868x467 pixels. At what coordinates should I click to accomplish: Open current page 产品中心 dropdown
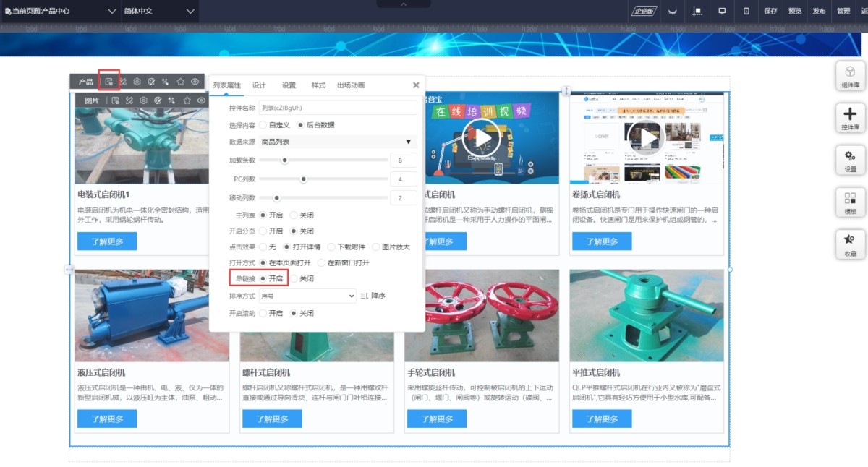pyautogui.click(x=59, y=11)
